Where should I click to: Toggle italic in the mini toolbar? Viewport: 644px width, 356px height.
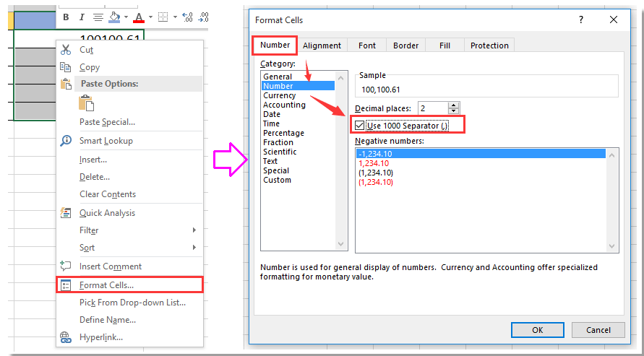tap(82, 17)
